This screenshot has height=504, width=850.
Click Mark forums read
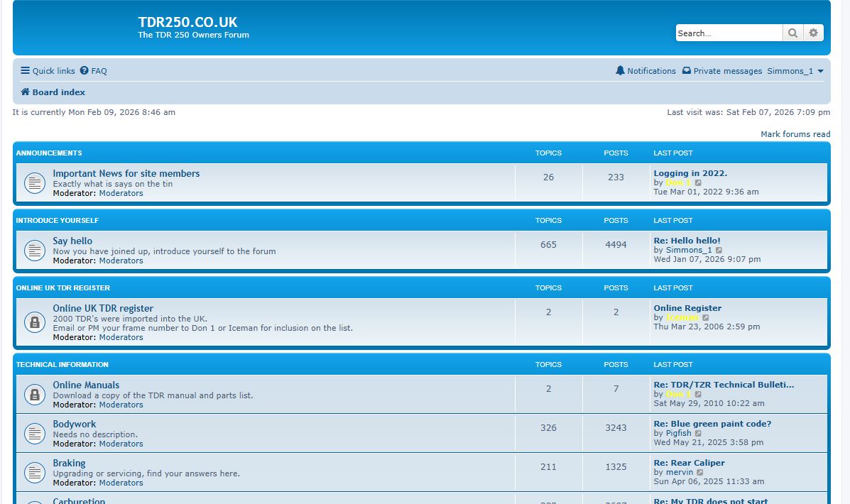coord(795,134)
